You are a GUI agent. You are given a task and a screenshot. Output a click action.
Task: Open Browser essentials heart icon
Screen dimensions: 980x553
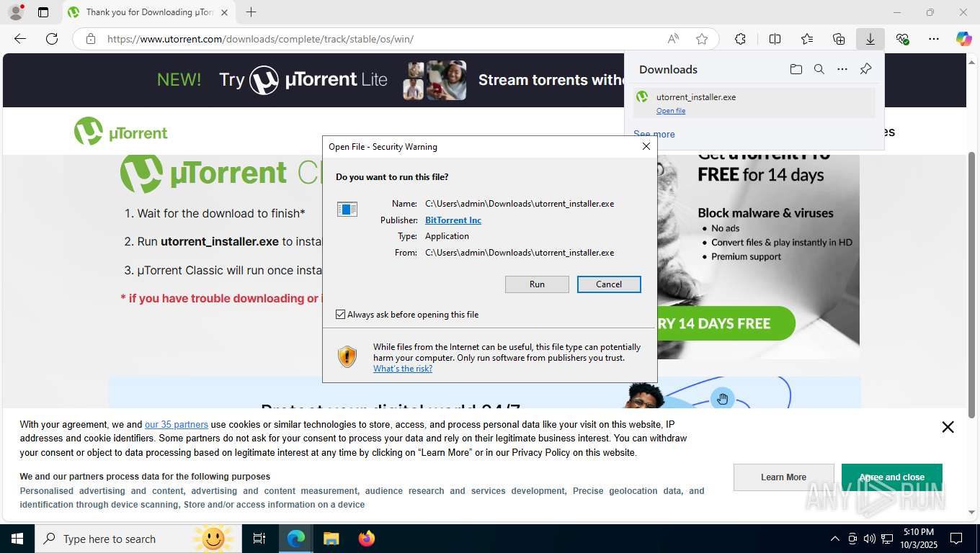(902, 39)
